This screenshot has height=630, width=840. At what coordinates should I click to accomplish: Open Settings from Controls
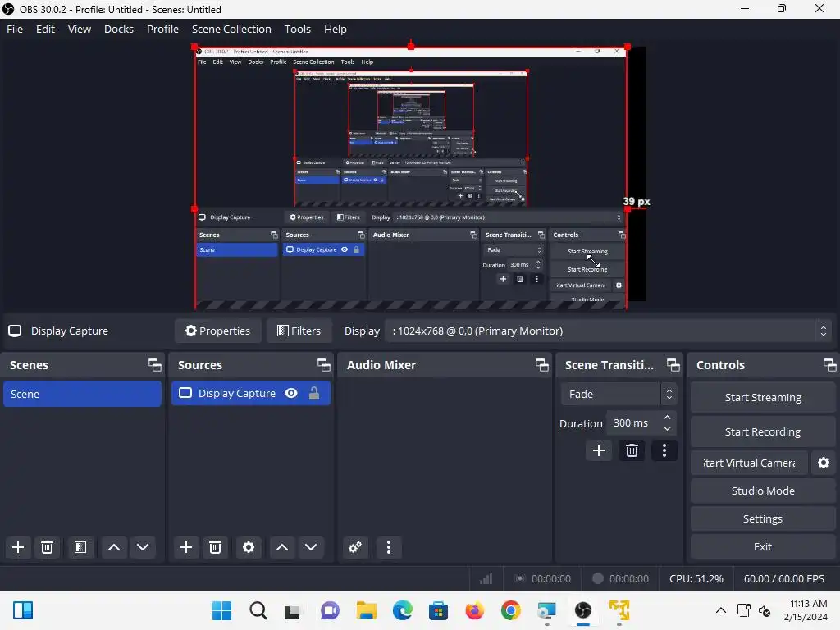763,518
